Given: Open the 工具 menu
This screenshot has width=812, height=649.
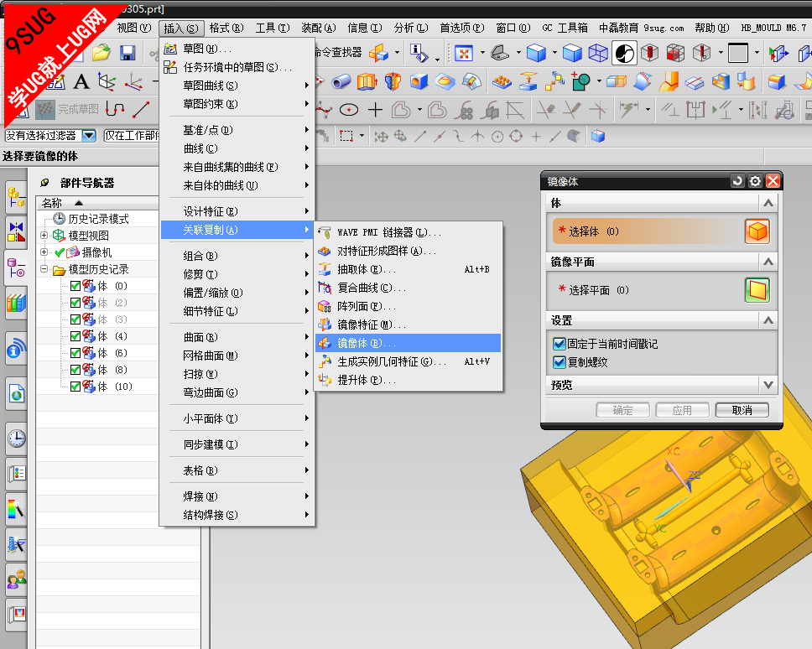Looking at the screenshot, I should [273, 28].
